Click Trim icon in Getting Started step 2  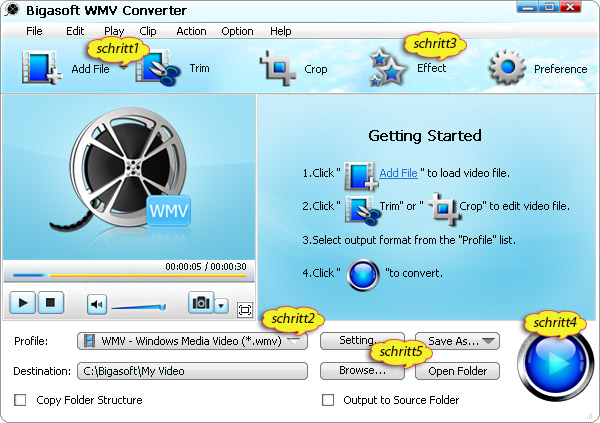pos(362,210)
